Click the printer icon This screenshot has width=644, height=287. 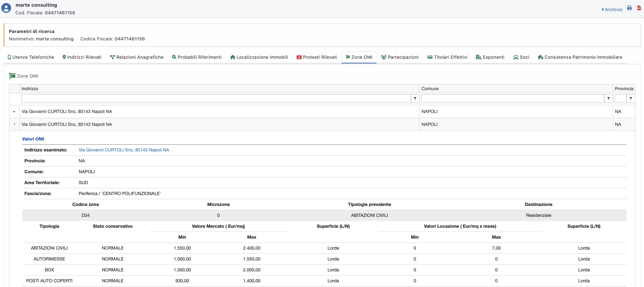click(629, 8)
